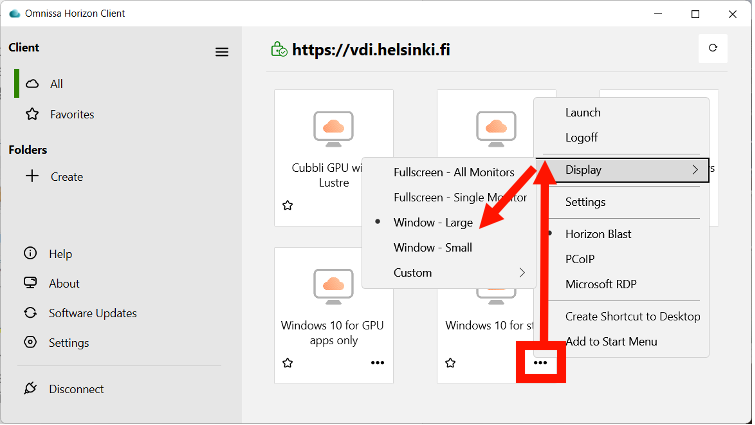Open Help info icon

30,253
